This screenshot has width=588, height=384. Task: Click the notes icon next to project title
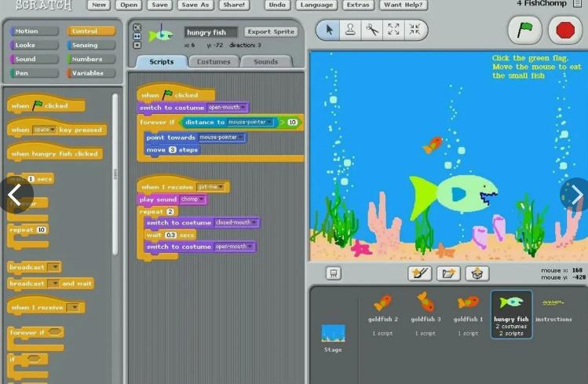coord(578,4)
